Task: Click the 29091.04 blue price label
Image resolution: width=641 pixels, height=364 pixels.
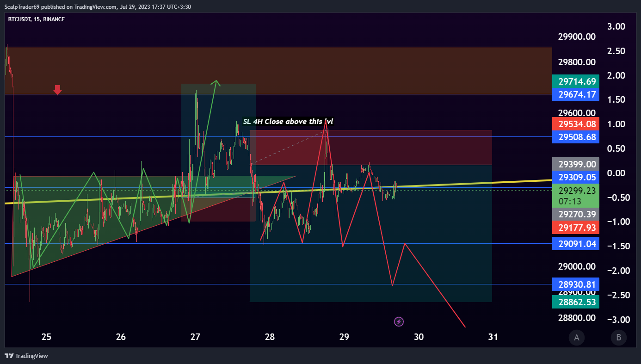Action: (576, 244)
